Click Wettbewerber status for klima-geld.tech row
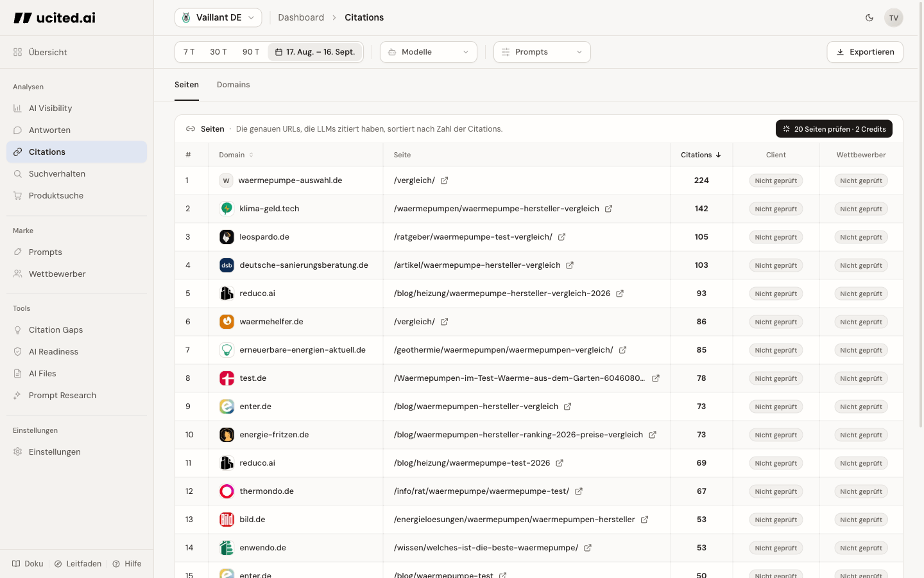The height and width of the screenshot is (578, 924). tap(861, 209)
